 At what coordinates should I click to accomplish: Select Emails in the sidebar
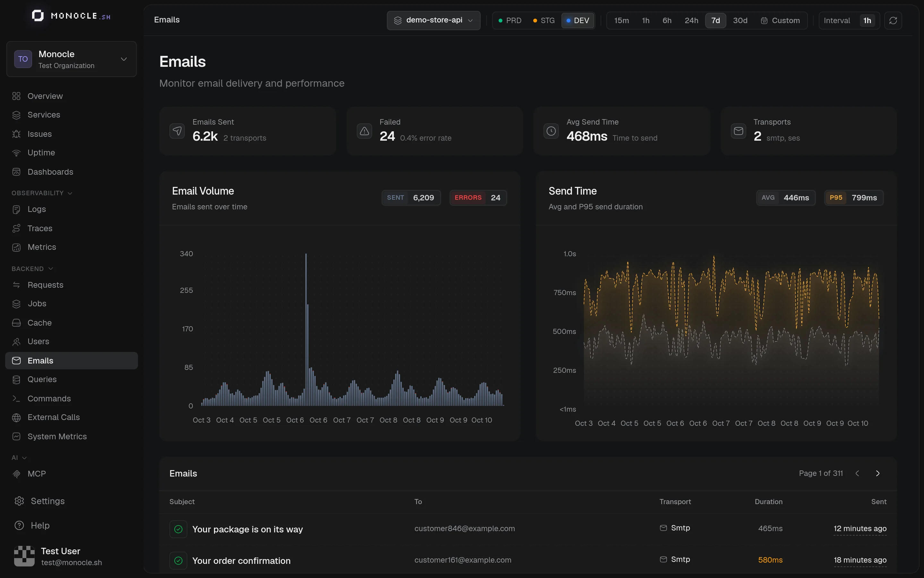(72, 361)
